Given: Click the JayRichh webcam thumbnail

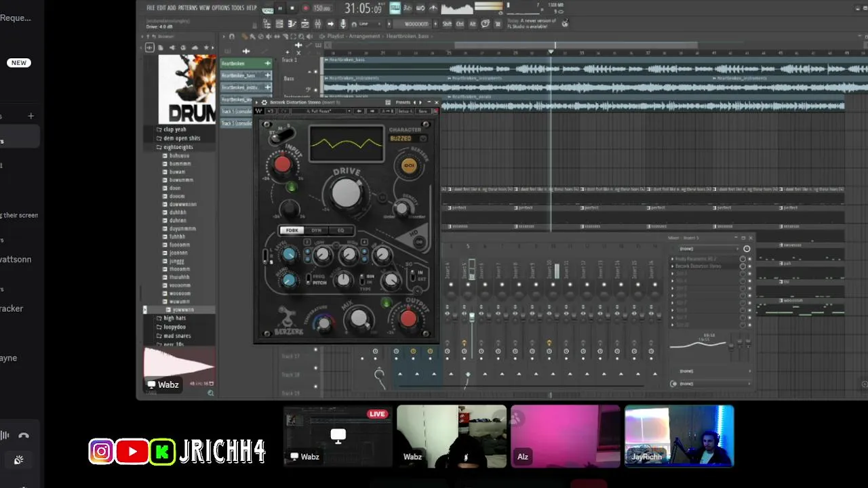Looking at the screenshot, I should 679,436.
